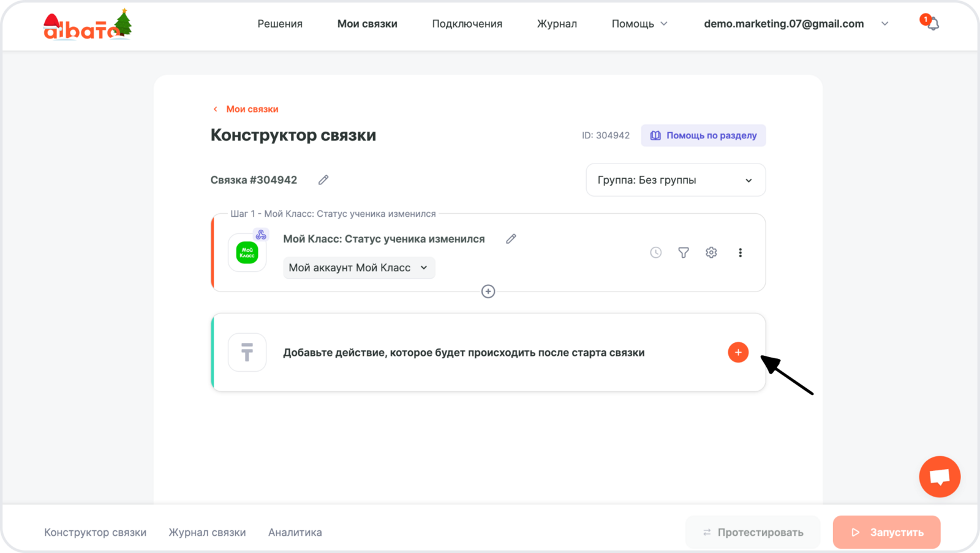The image size is (980, 553).
Task: Expand the Группа: Без группы dropdown
Action: (676, 180)
